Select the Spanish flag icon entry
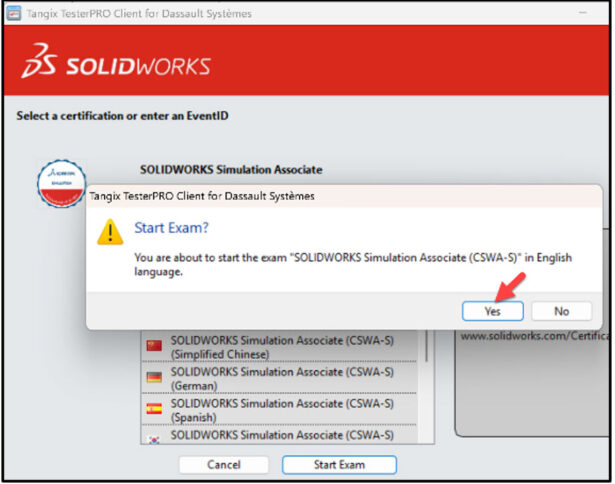 154,409
